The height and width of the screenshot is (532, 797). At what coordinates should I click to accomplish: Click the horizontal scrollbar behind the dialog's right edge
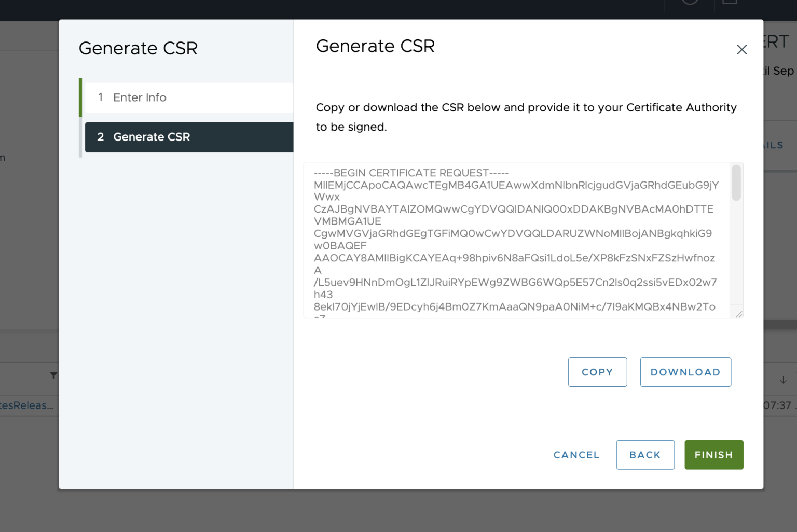[780, 325]
